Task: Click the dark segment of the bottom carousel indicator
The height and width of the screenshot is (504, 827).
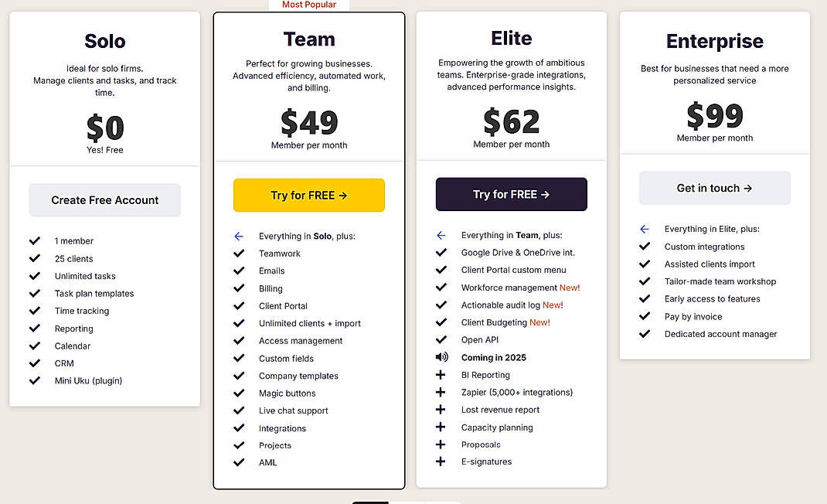Action: click(370, 502)
